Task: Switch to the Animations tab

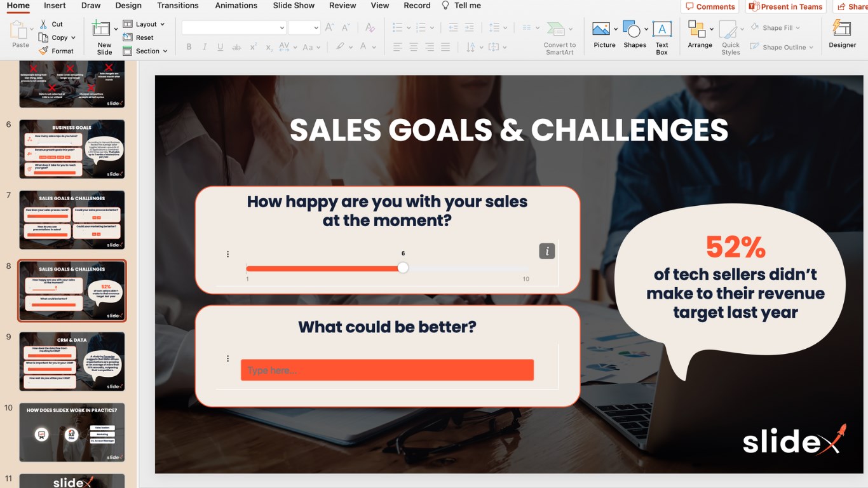Action: [236, 6]
